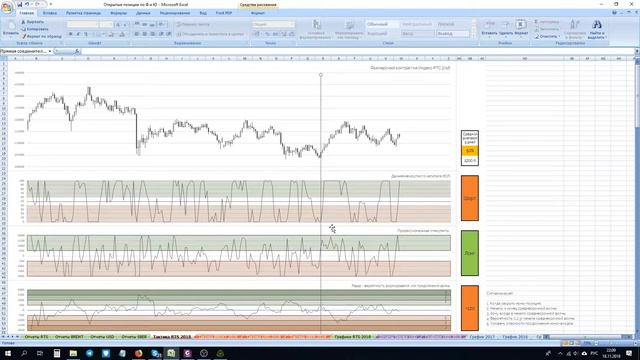Toggle underline formatting in Font group
This screenshot has height=360, width=640.
[x=86, y=34]
